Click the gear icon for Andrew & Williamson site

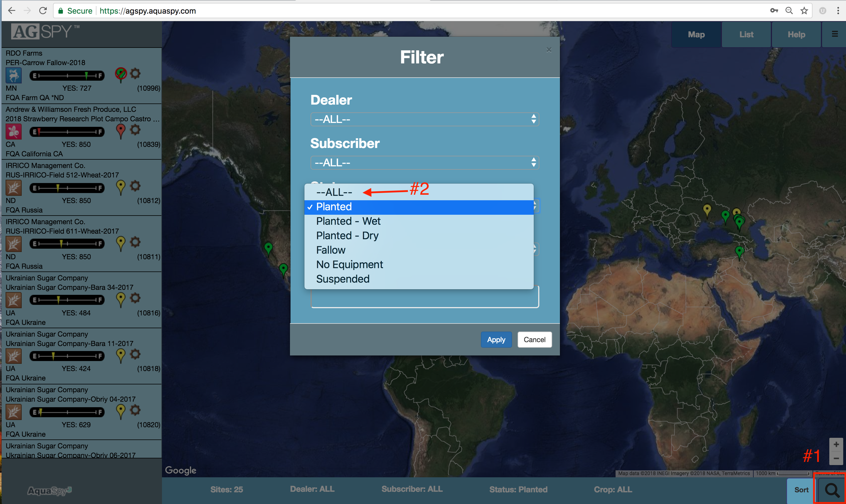point(135,129)
